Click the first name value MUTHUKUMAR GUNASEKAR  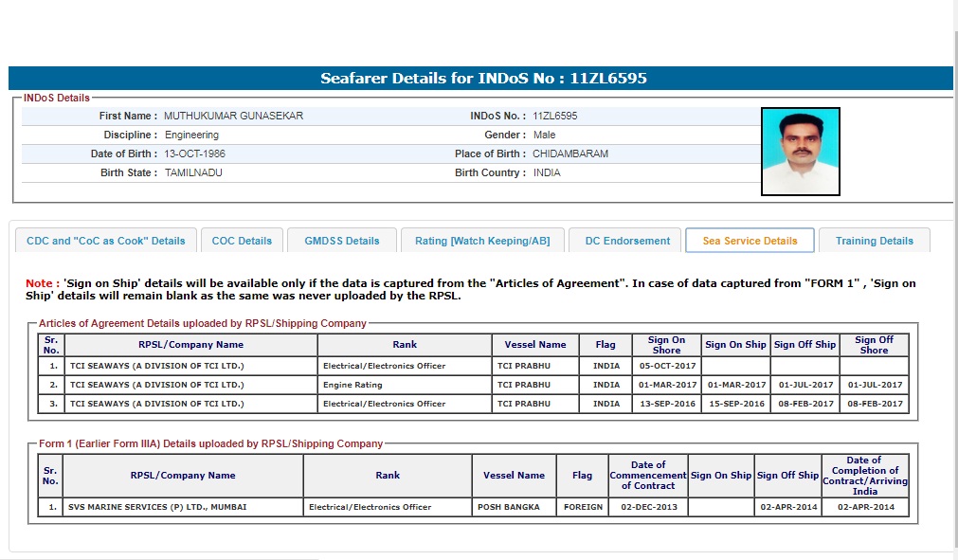(x=233, y=116)
